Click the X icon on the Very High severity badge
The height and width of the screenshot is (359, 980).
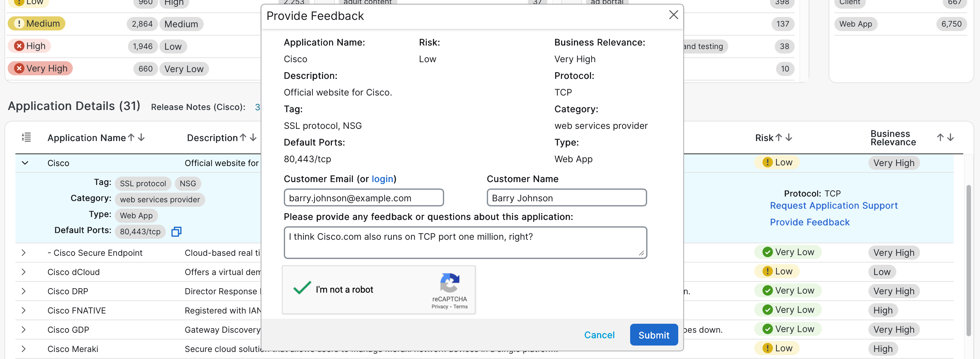pos(19,68)
